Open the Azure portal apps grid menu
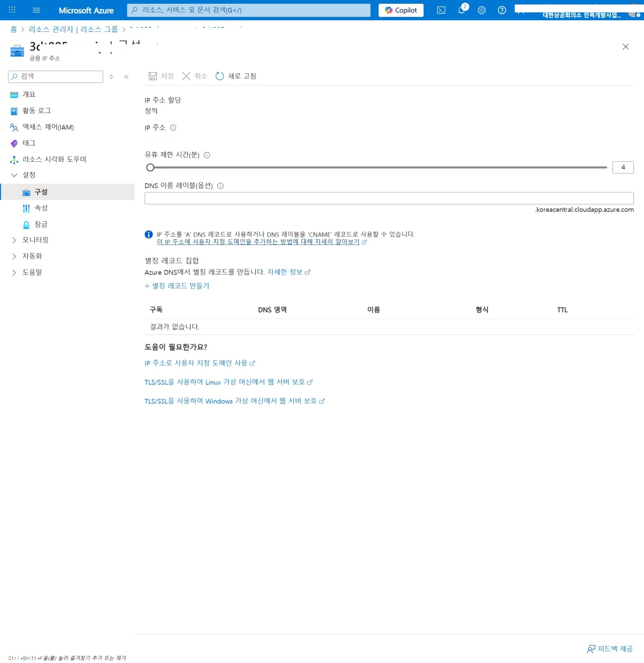Screen dimensions: 644x663 (x=12, y=10)
